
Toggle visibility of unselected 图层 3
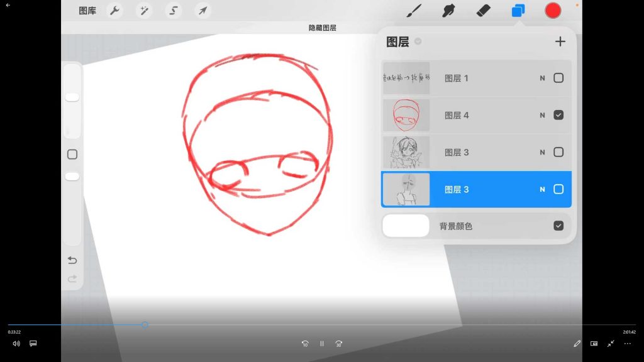pos(558,152)
